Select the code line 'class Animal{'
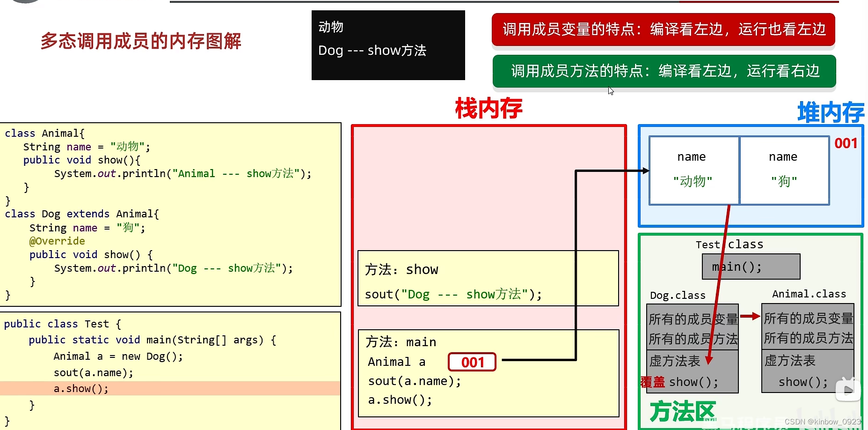Screen dimensions: 868x430 point(45,133)
